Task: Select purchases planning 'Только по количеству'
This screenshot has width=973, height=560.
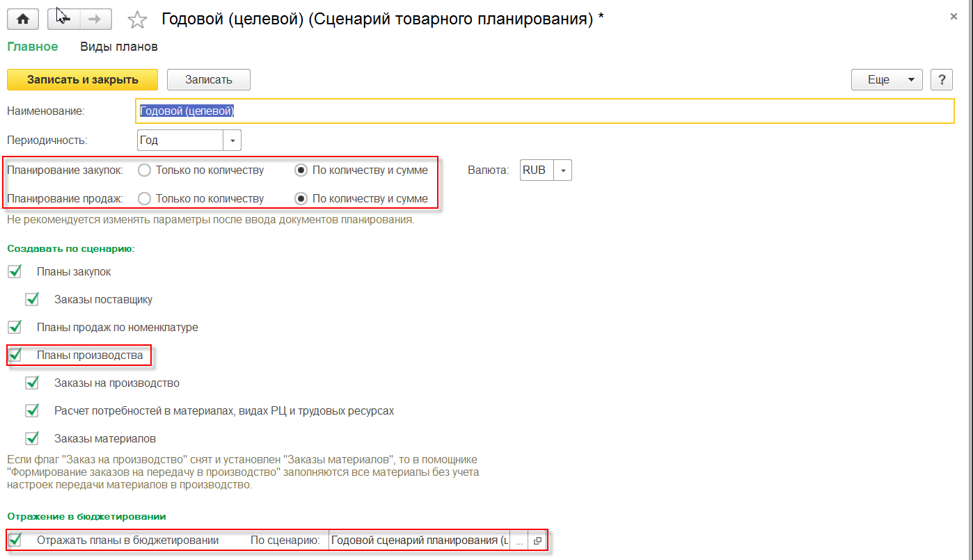Action: coord(144,170)
